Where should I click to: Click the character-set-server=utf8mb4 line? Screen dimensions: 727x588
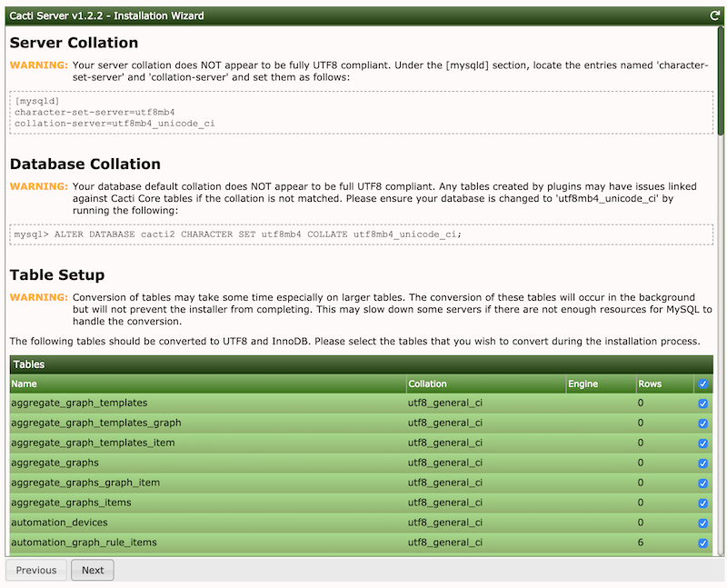click(95, 112)
